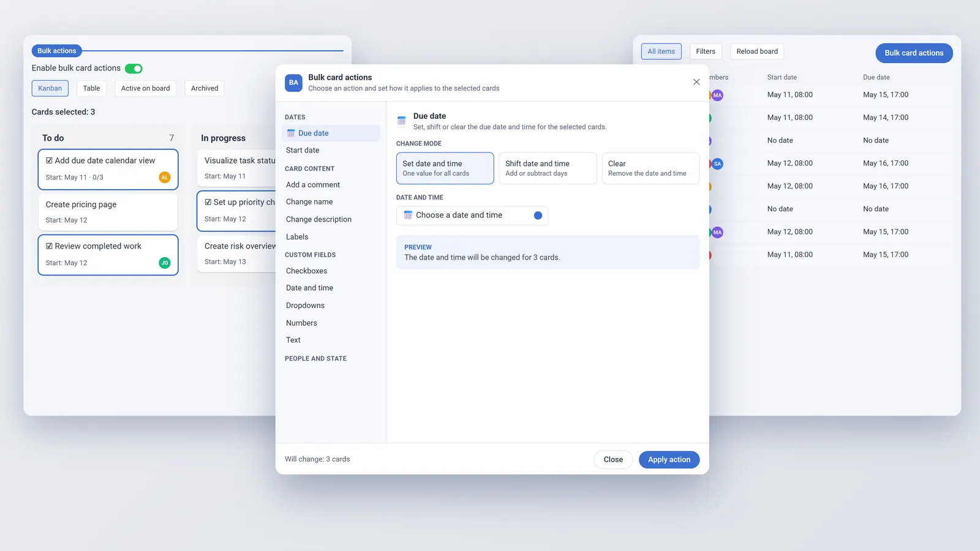Click the AL avatar on the calendar view card
This screenshot has width=980, height=551.
[x=164, y=178]
